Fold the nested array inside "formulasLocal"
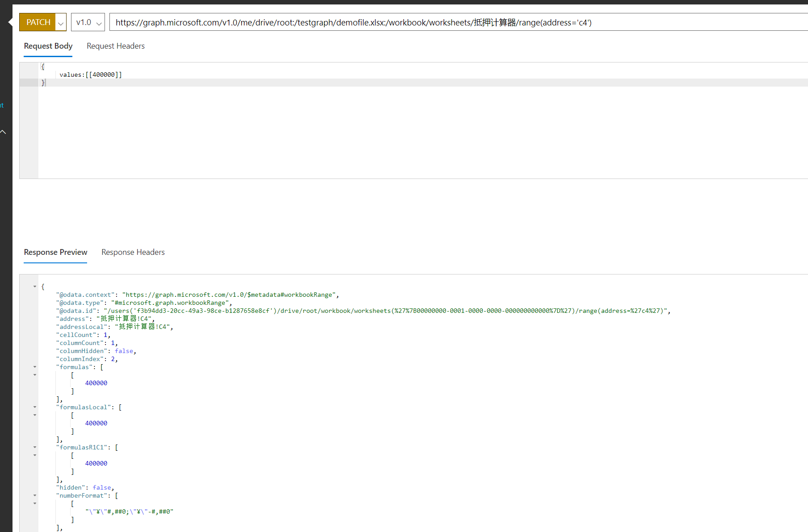Image resolution: width=808 pixels, height=532 pixels. (35, 415)
